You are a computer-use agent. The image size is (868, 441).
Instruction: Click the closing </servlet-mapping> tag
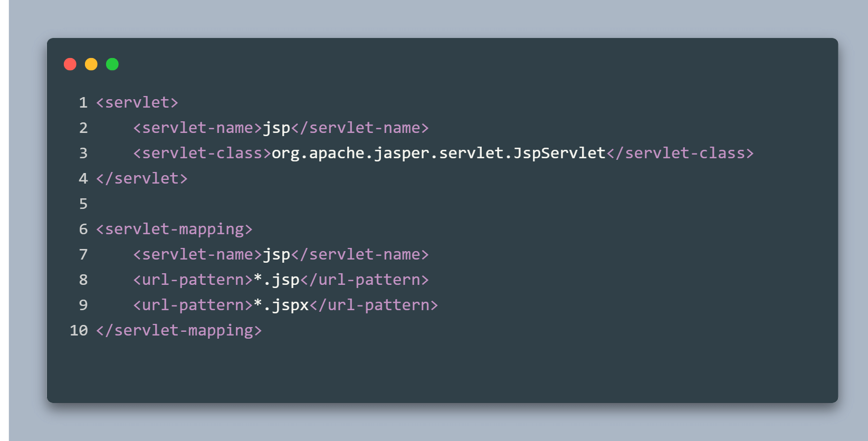click(179, 330)
